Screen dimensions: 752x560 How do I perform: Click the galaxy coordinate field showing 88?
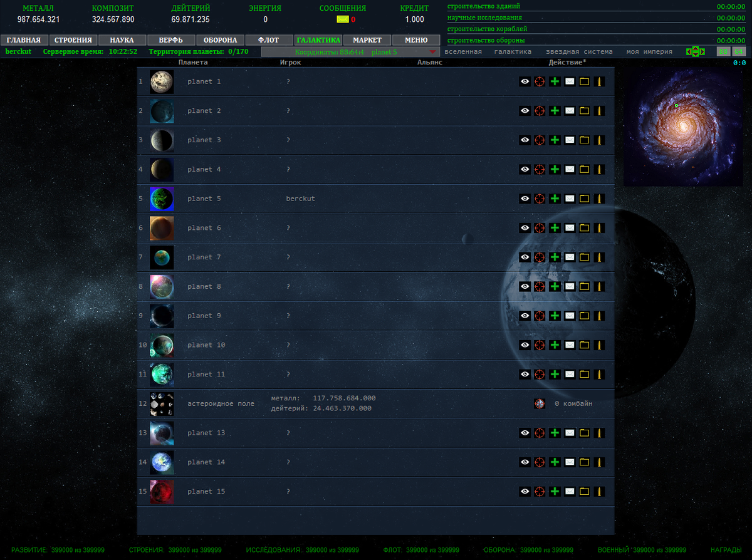[723, 51]
